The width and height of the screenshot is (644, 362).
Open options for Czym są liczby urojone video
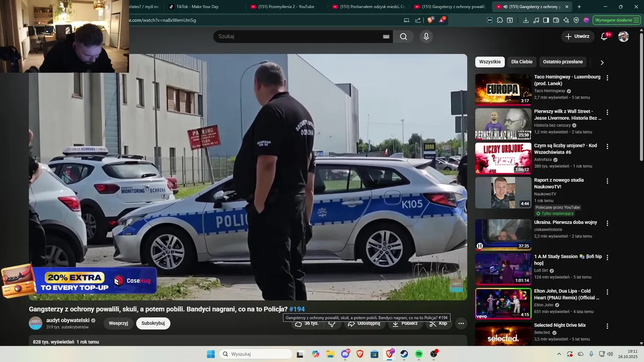pos(607,146)
